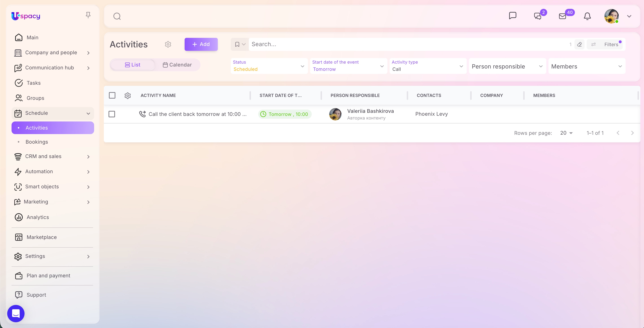
Task: Switch to the Calendar view tab
Action: (177, 65)
